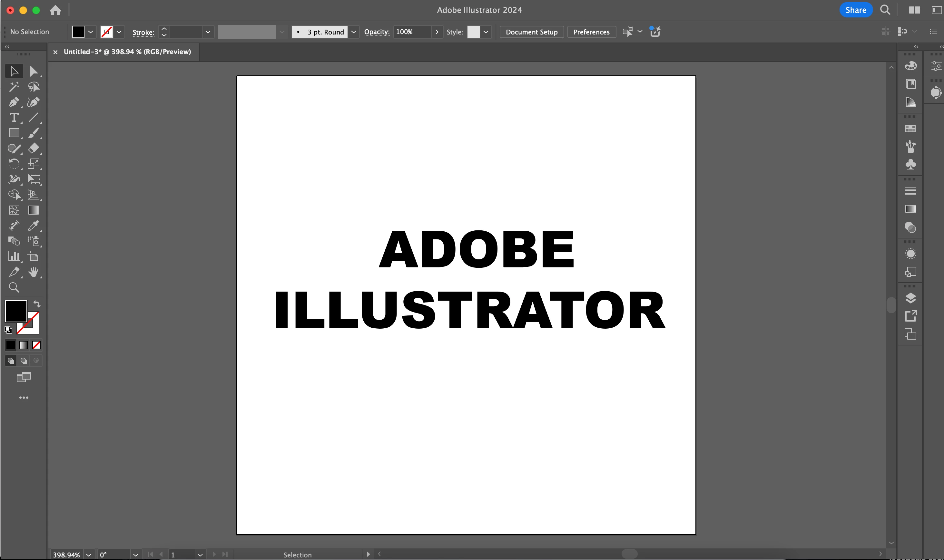This screenshot has width=944, height=560.
Task: Switch to the Untitled-3 document tab
Action: (x=127, y=52)
